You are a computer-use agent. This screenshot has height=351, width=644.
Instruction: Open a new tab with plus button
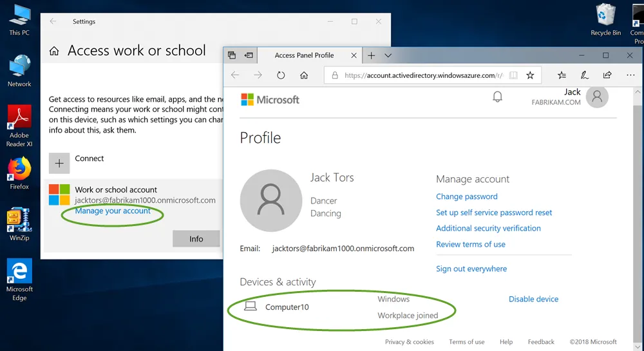click(x=372, y=56)
